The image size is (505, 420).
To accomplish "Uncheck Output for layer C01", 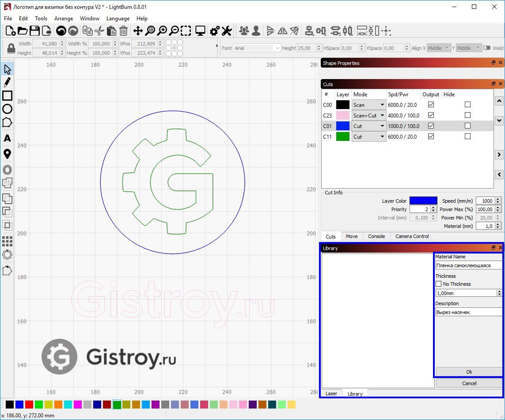I will (x=431, y=126).
